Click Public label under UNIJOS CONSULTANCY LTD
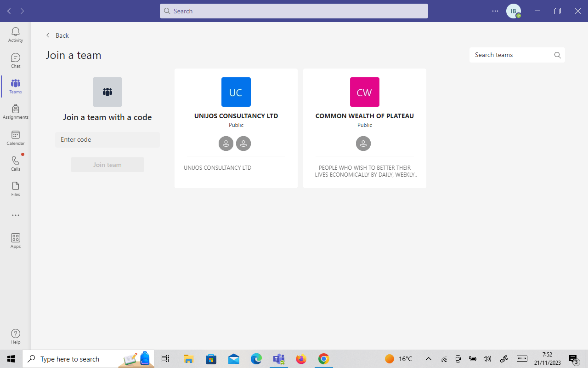 pyautogui.click(x=236, y=125)
